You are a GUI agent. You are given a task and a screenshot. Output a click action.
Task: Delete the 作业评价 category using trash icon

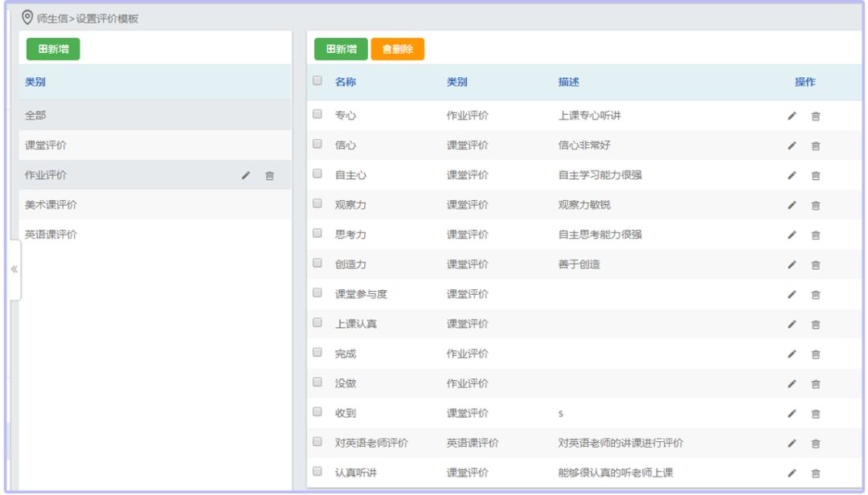(269, 175)
